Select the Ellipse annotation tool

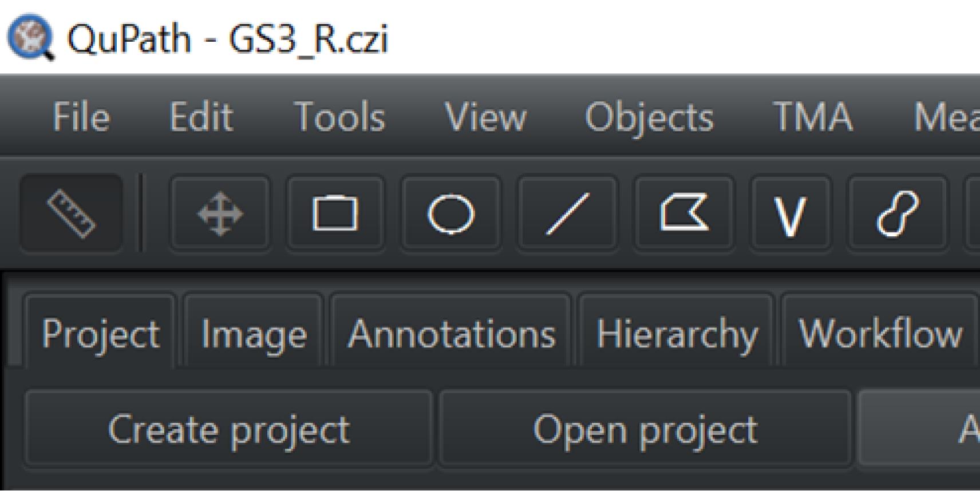pyautogui.click(x=451, y=213)
